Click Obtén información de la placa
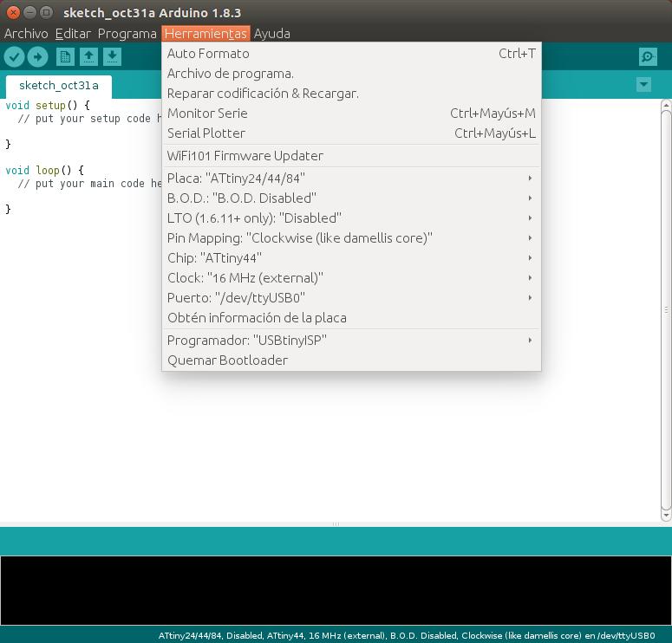 (x=351, y=318)
